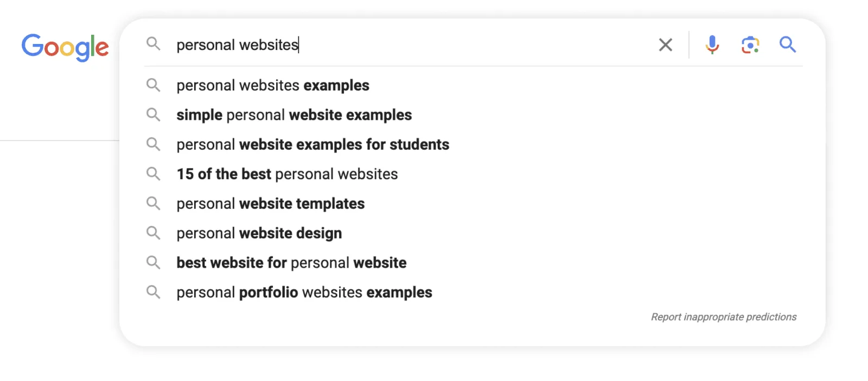Click the magnifier icon beside 'simple personal website examples'
Image resolution: width=868 pixels, height=381 pixels.
point(154,115)
